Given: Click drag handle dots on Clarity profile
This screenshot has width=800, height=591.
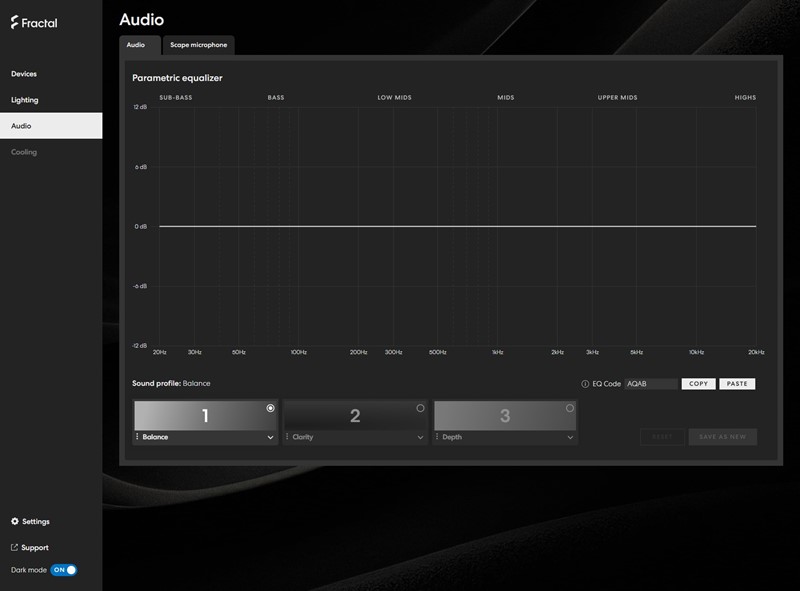Looking at the screenshot, I should [287, 437].
